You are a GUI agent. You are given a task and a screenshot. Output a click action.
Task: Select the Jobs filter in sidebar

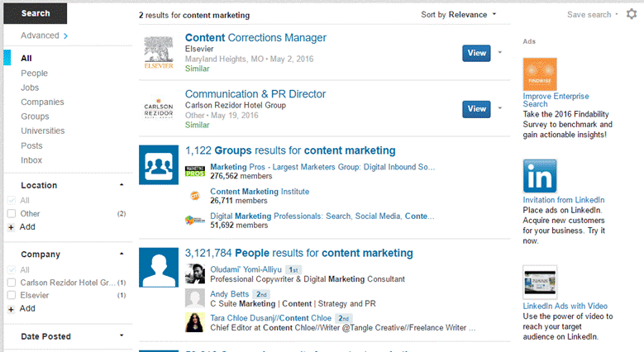(x=30, y=87)
